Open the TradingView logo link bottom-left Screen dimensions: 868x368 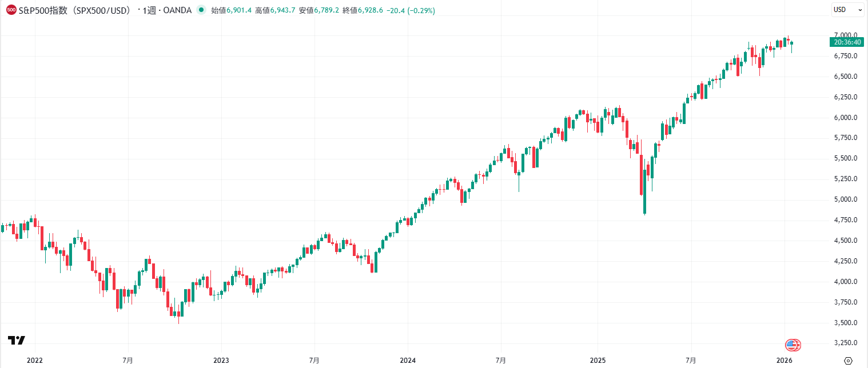tap(15, 339)
